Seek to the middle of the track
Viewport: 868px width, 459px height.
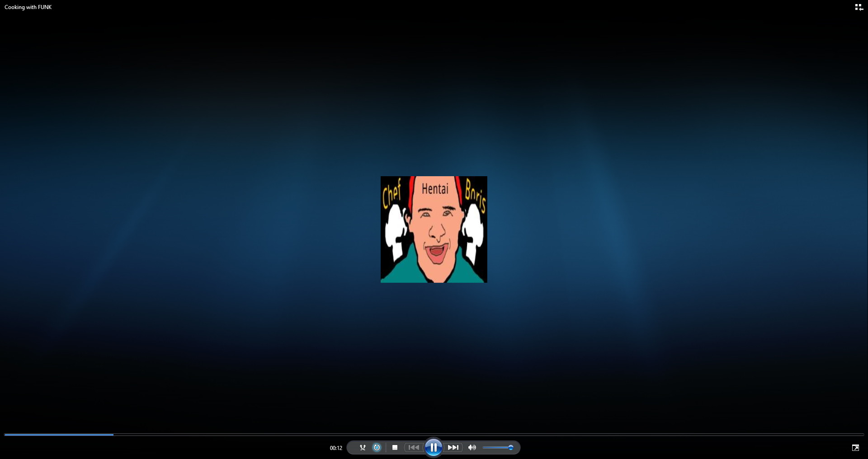point(434,435)
